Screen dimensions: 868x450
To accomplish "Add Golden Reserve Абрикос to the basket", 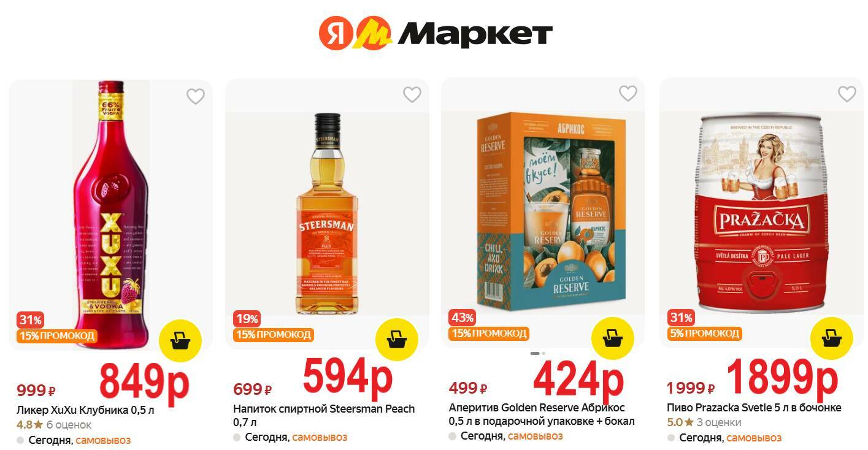I will click(612, 338).
